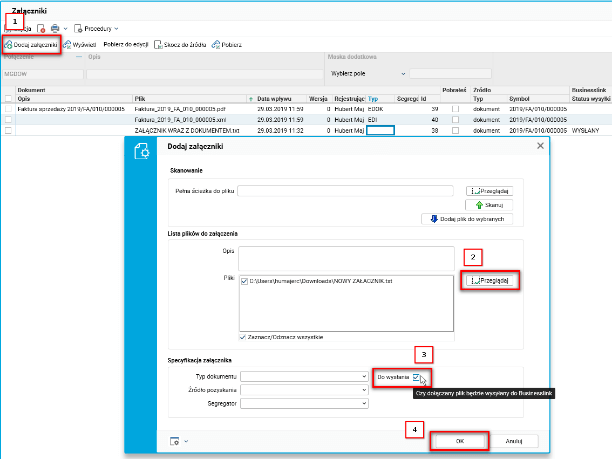
Task: Click the Opis text area in the dialog
Action: click(x=347, y=258)
